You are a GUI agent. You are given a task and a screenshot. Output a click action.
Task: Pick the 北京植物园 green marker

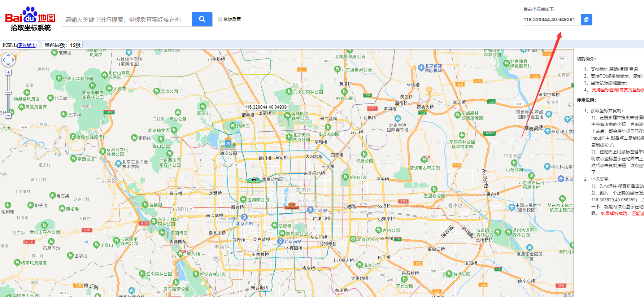point(174,130)
